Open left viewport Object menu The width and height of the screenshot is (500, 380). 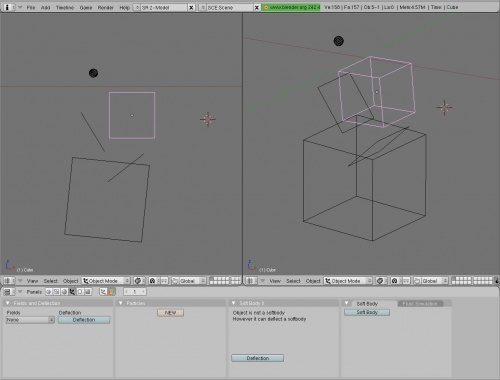coord(70,281)
